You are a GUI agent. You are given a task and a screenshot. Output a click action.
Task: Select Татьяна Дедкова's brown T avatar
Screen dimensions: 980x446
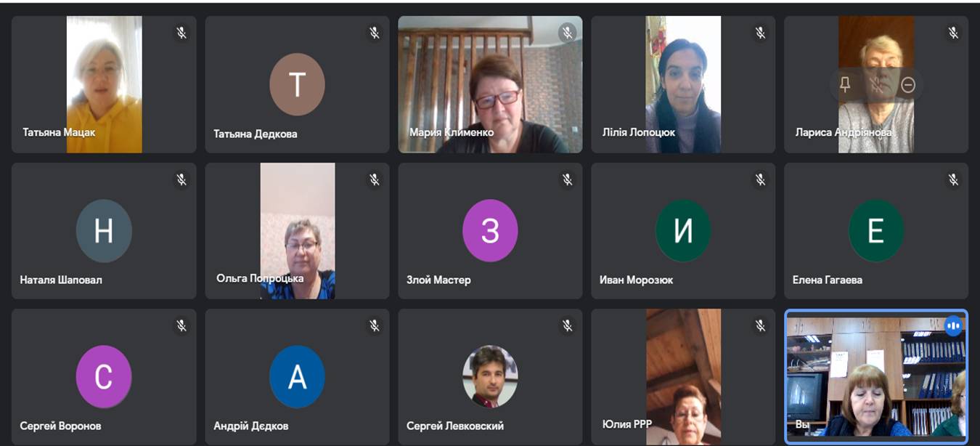(297, 85)
